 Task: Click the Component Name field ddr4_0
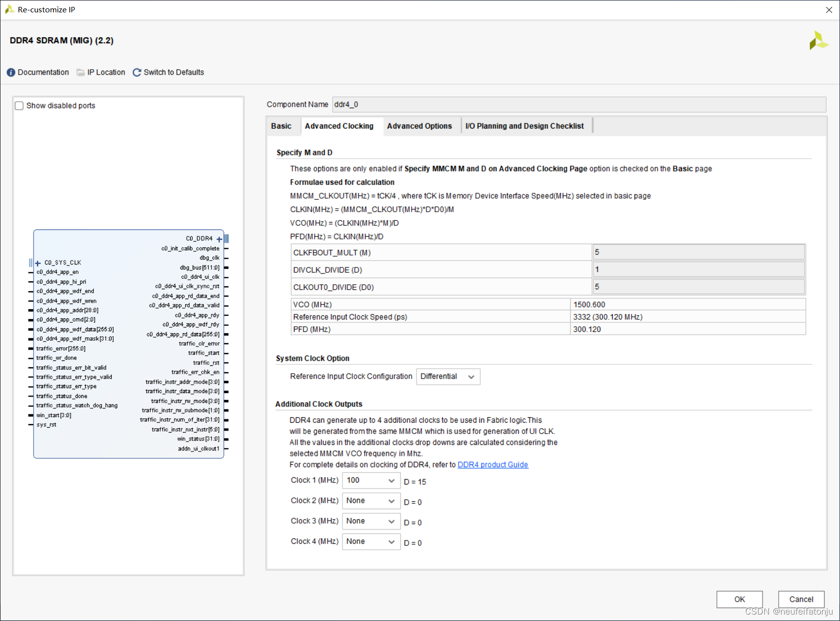coord(579,104)
